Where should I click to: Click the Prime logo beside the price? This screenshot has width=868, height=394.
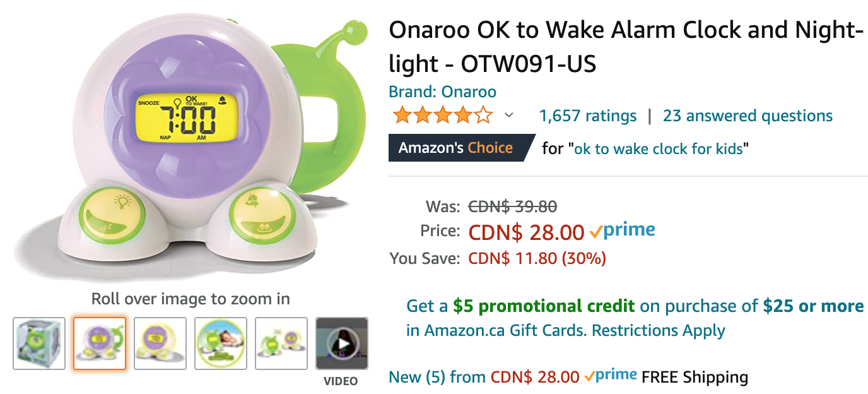[x=622, y=231]
